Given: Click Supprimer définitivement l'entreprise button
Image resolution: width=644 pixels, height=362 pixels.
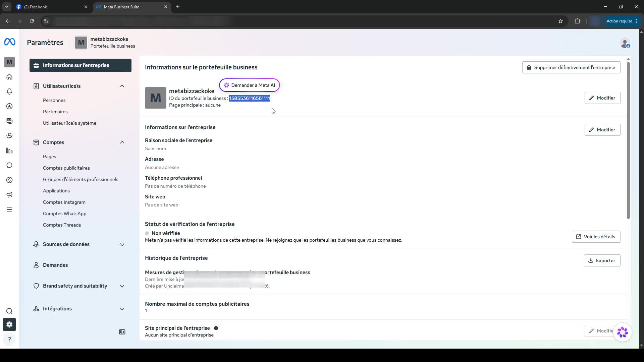Looking at the screenshot, I should click(571, 67).
